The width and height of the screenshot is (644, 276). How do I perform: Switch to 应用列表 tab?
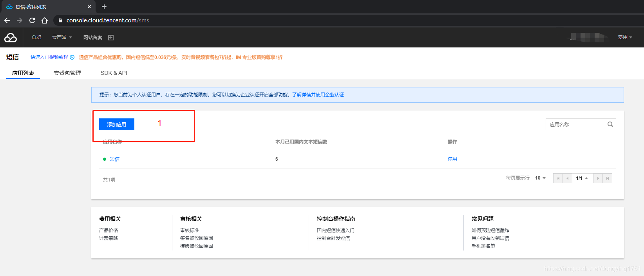(x=23, y=73)
